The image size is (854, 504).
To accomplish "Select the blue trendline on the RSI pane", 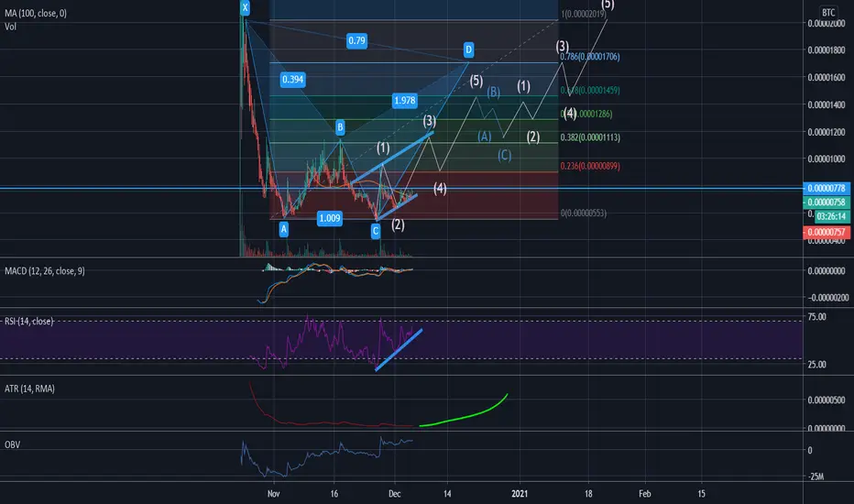I will click(x=399, y=350).
